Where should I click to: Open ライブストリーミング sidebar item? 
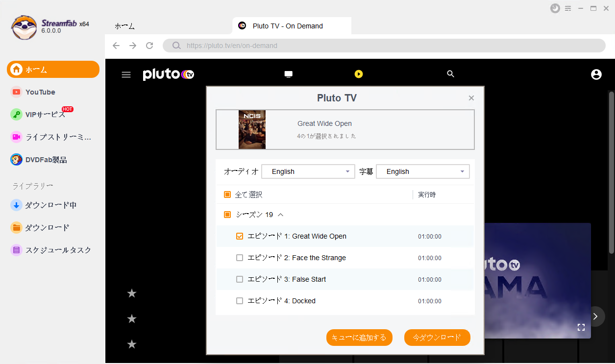pos(51,137)
